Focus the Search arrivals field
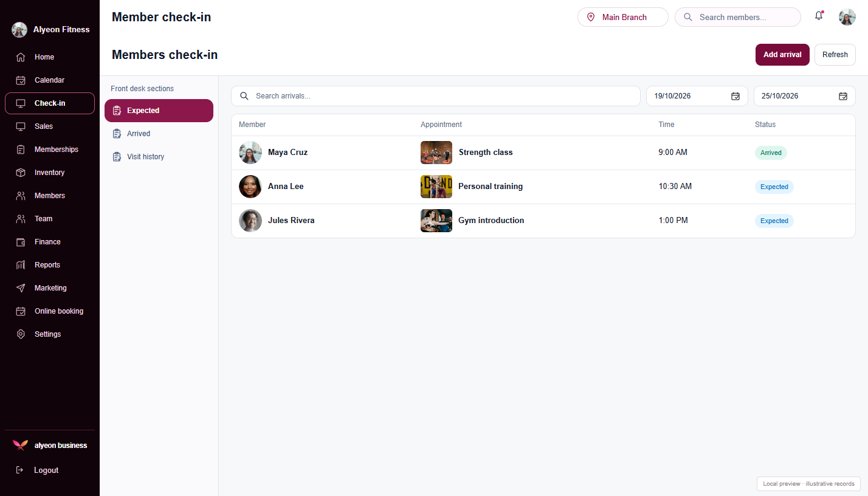Image resolution: width=868 pixels, height=496 pixels. tap(436, 96)
